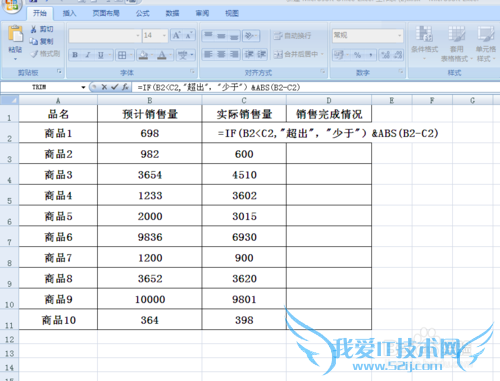The width and height of the screenshot is (500, 381).
Task: Open the font name dropdown
Action: click(x=138, y=35)
